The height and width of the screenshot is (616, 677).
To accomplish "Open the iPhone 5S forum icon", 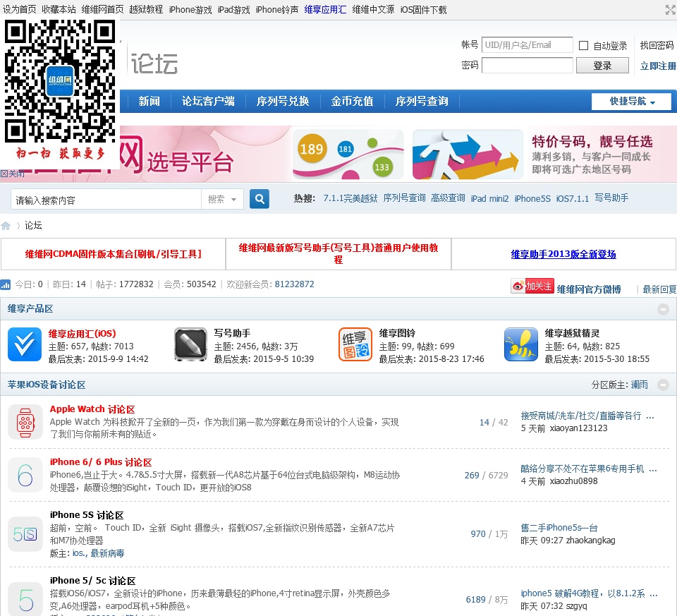I will pos(25,534).
